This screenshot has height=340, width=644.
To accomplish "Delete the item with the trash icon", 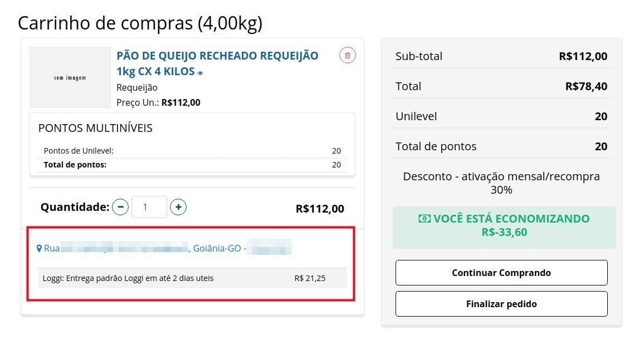I will click(x=348, y=55).
